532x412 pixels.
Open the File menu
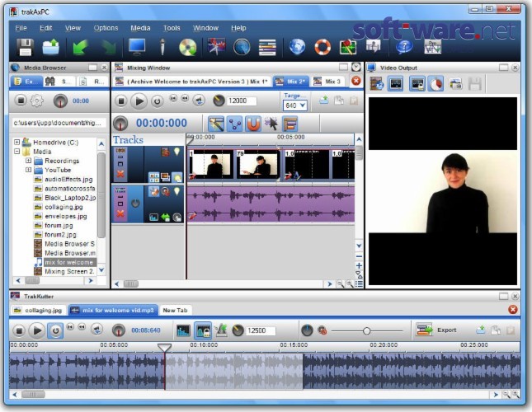[x=21, y=28]
